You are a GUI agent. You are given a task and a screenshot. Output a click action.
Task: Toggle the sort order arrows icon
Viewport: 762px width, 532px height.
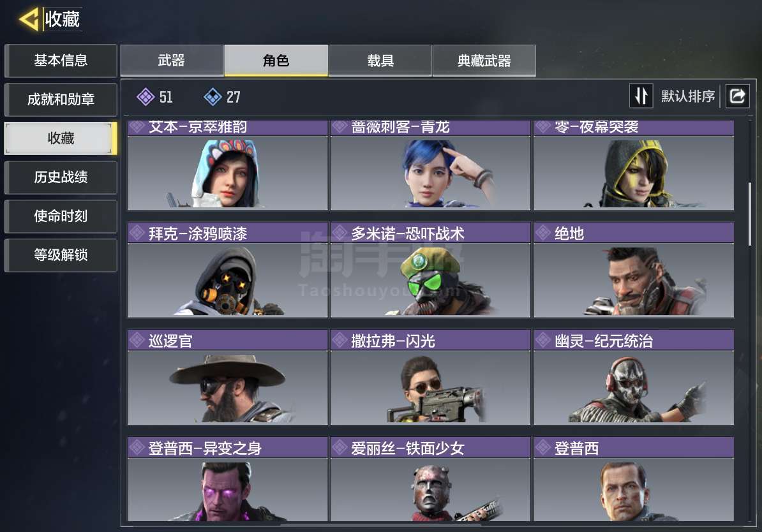click(641, 96)
